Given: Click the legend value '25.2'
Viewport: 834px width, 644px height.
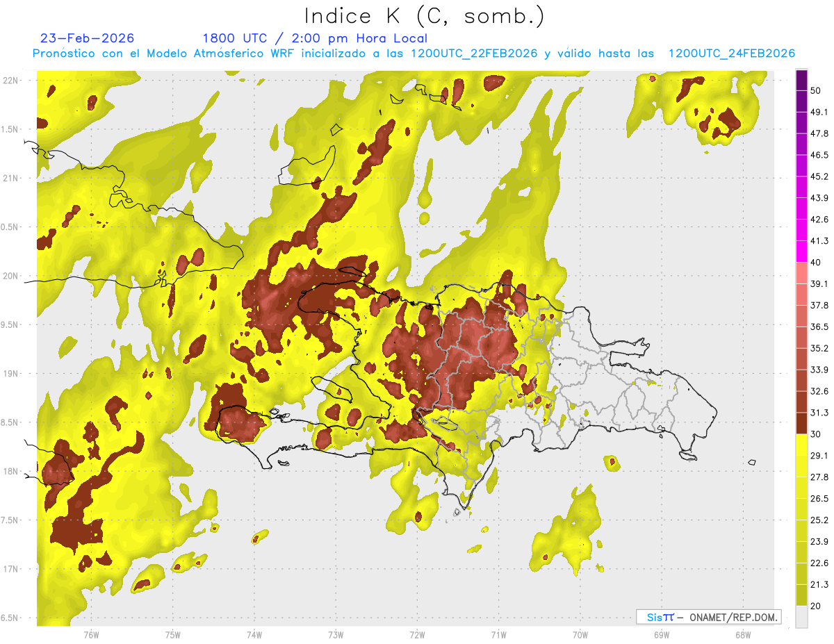Looking at the screenshot, I should [x=819, y=520].
